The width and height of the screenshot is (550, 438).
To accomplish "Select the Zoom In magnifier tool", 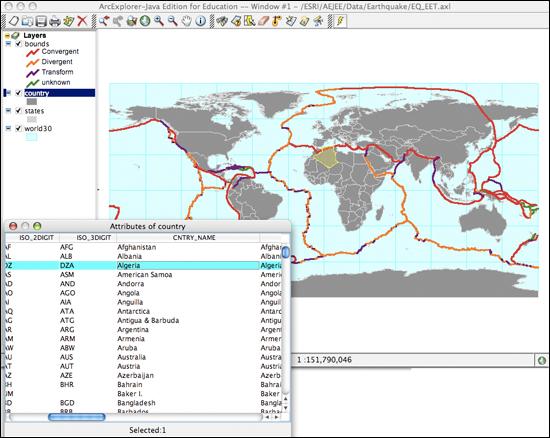I will tap(159, 21).
